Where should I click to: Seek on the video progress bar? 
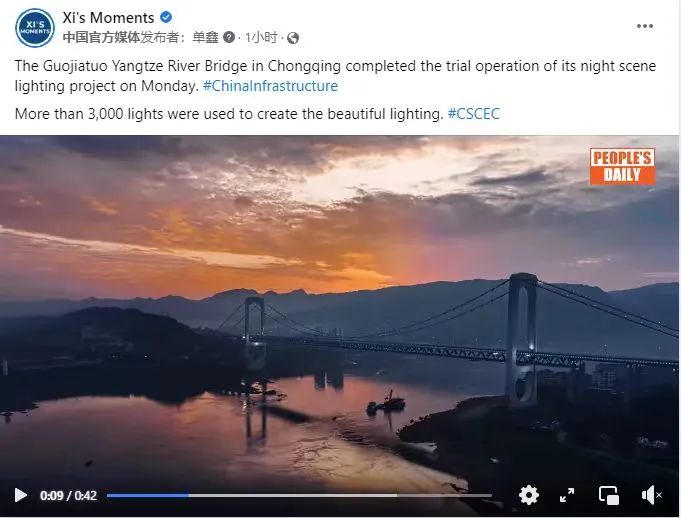pos(300,495)
